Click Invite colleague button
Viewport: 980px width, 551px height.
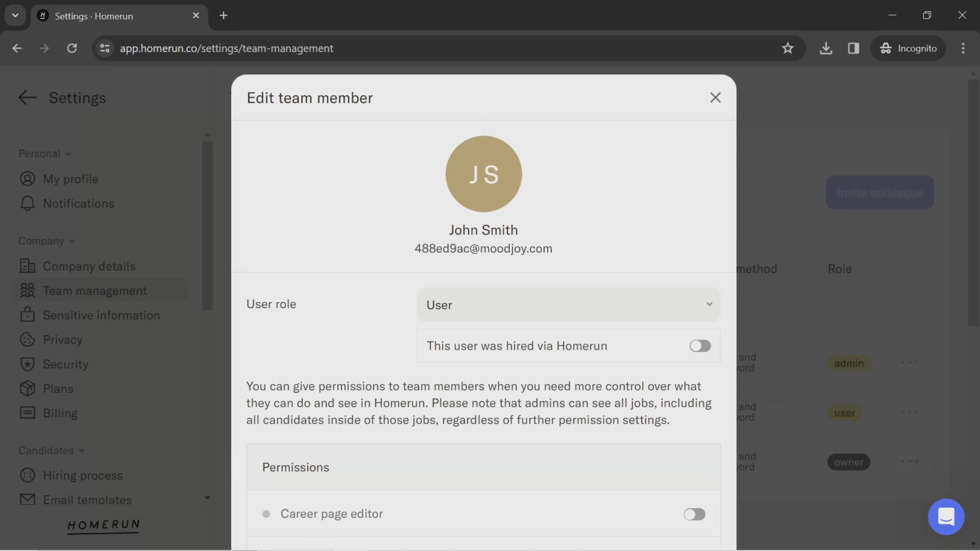pyautogui.click(x=879, y=192)
